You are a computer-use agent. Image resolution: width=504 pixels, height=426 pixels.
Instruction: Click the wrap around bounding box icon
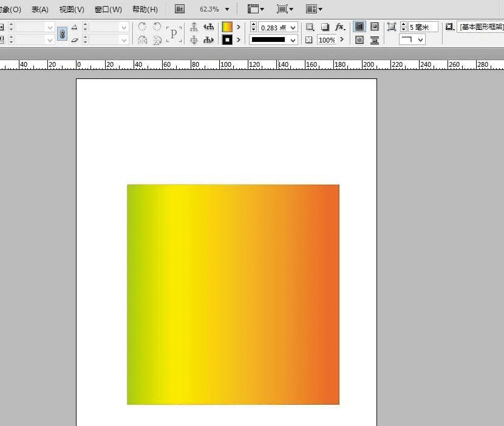375,27
